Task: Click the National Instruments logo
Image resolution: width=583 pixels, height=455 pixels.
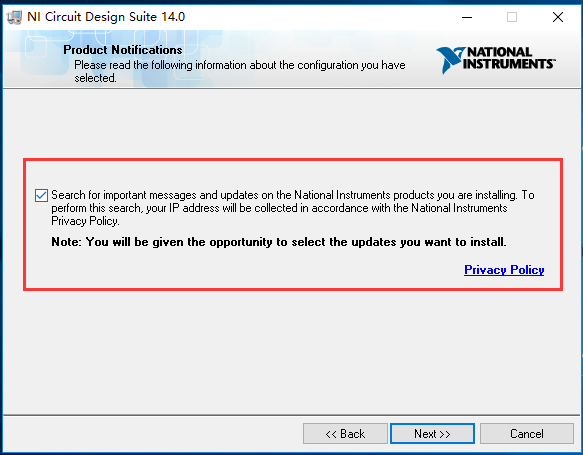Action: (496, 59)
